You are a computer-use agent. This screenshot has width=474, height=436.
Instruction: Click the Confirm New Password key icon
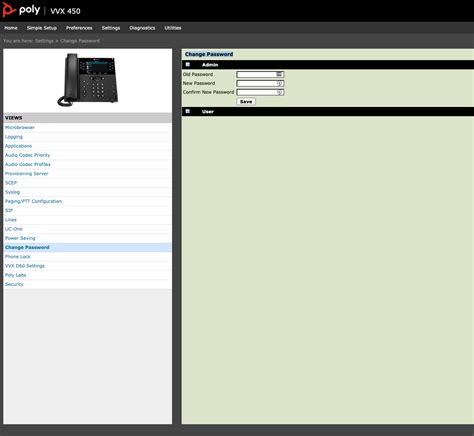280,92
